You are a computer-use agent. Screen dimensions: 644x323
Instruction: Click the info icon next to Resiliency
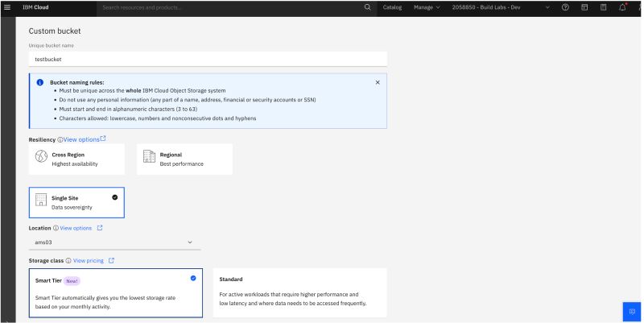[60, 139]
